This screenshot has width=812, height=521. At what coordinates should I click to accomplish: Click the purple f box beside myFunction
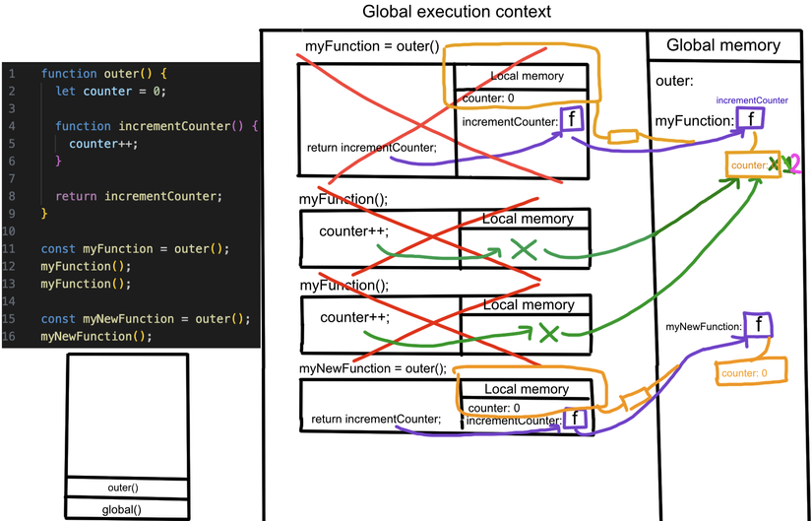point(750,118)
